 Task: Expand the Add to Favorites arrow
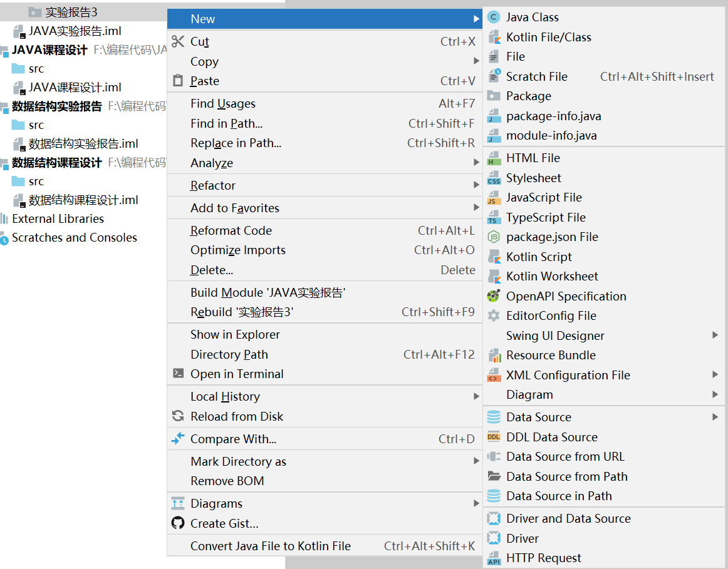476,207
